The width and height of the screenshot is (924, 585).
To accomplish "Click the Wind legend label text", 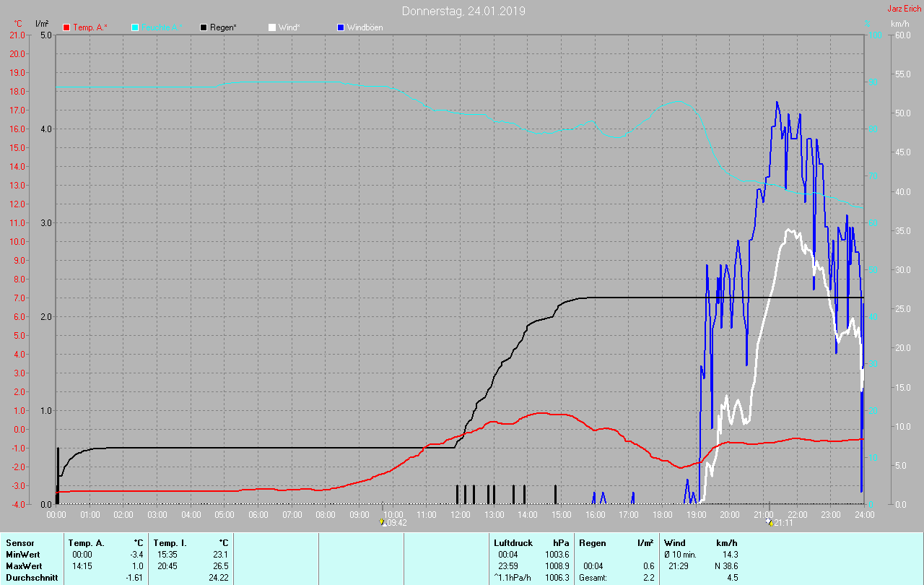I will [x=289, y=27].
